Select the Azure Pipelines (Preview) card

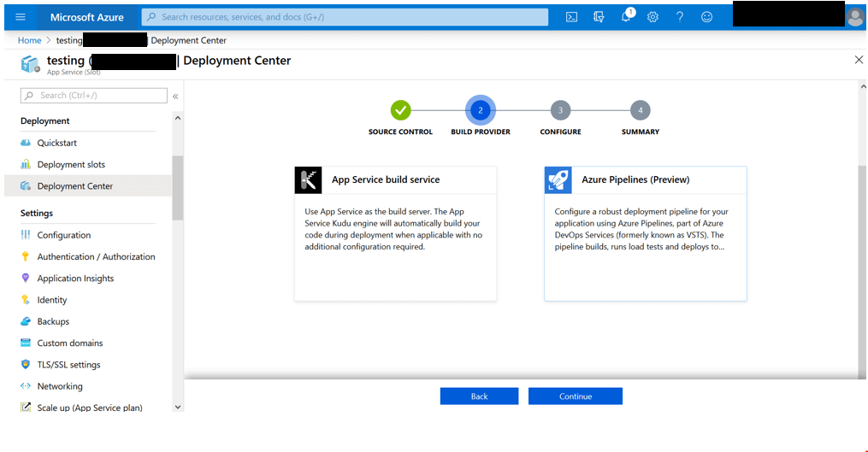pyautogui.click(x=645, y=233)
